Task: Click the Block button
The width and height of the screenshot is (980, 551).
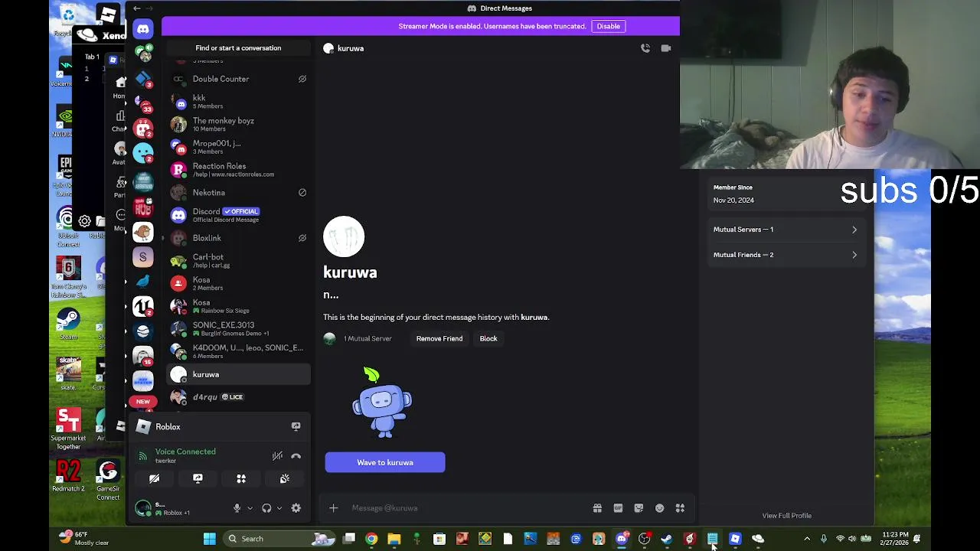Action: 488,338
